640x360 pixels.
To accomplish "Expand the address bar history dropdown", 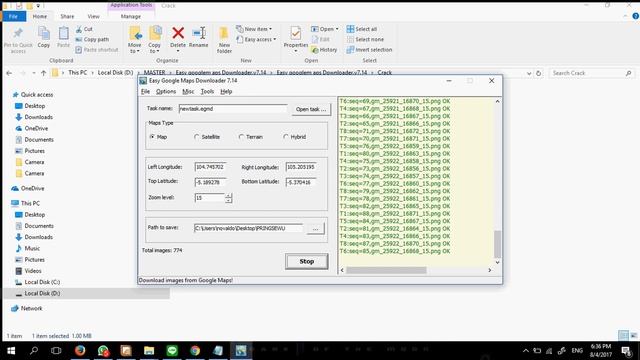I will point(529,73).
